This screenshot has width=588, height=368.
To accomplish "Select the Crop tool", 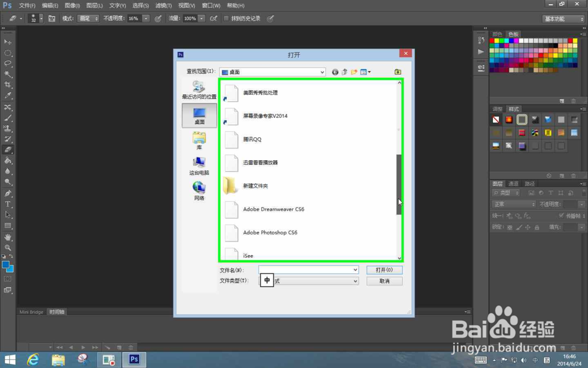I will coord(8,84).
